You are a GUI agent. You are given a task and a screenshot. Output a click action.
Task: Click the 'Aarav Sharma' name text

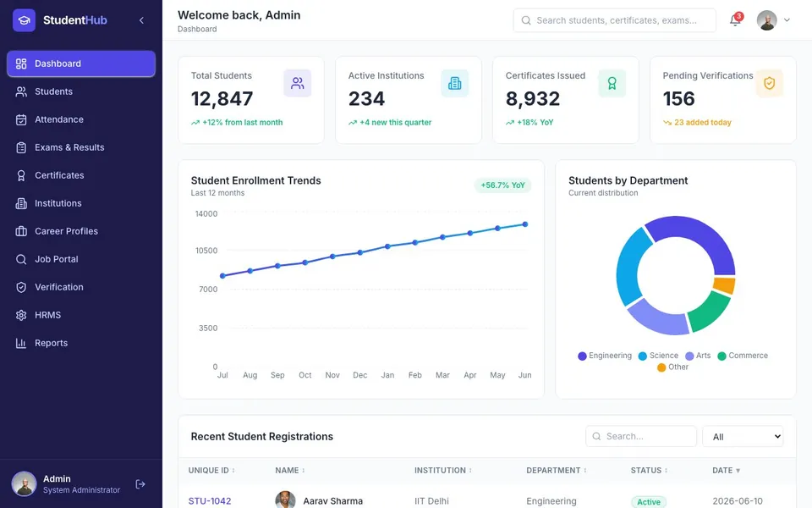[x=333, y=501]
